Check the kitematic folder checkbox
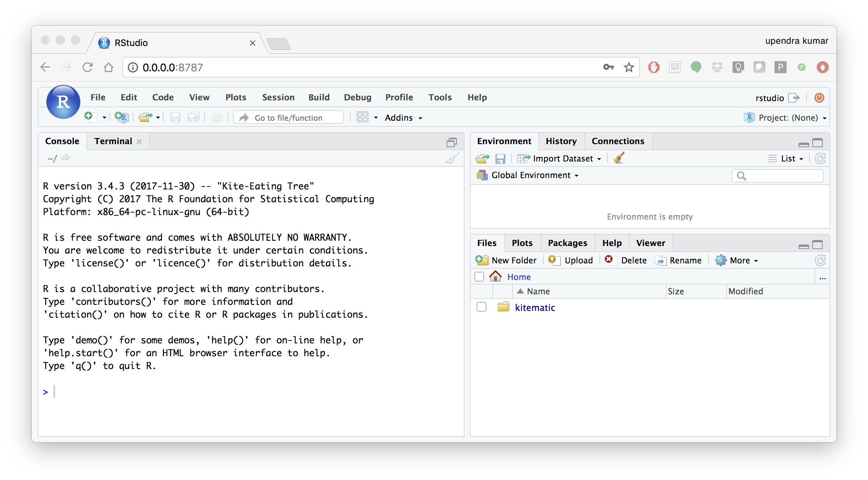 [x=482, y=307]
